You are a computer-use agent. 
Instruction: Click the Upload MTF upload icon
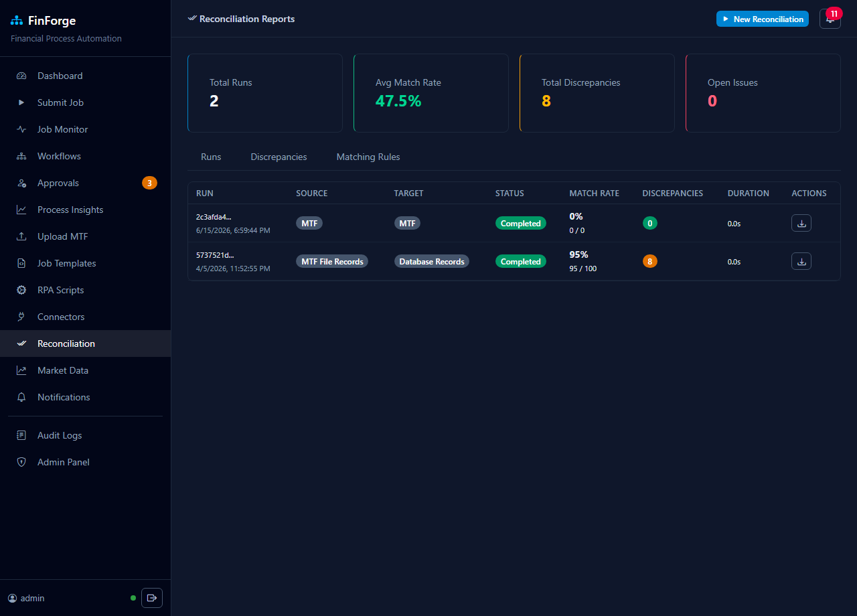[x=21, y=236]
